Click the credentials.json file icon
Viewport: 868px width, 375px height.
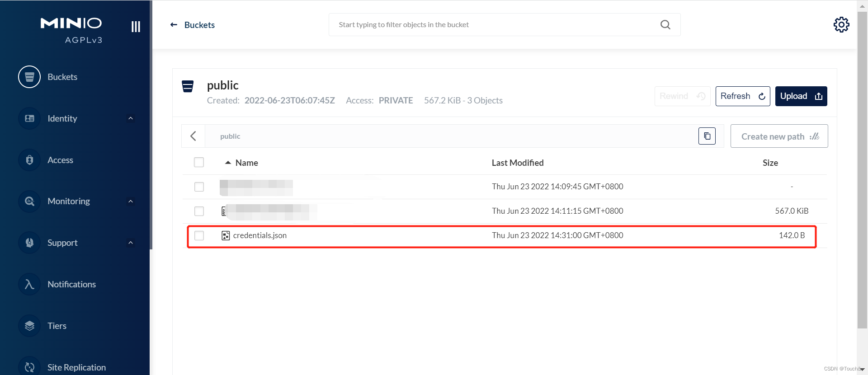pos(226,235)
